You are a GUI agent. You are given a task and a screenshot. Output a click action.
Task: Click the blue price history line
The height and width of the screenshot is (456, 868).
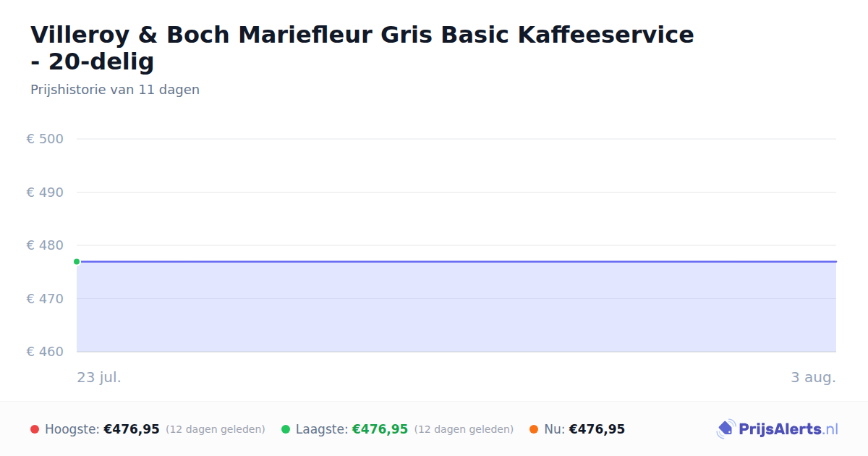456,261
